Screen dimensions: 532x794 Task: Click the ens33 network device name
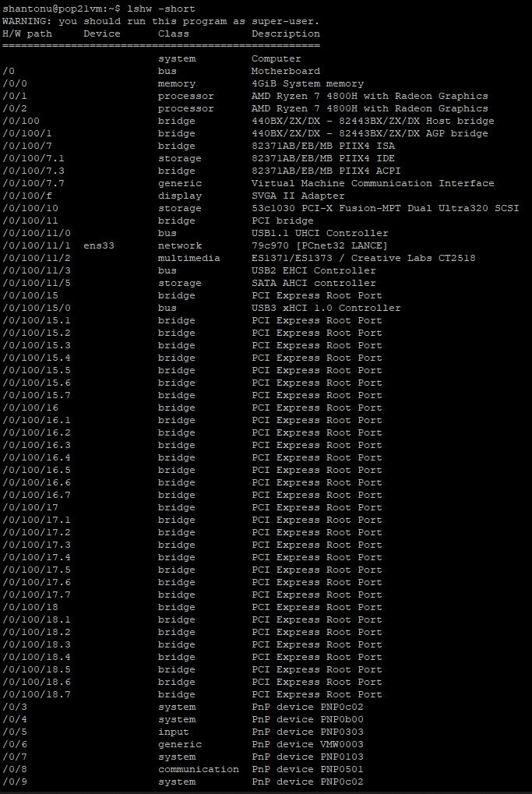pyautogui.click(x=99, y=245)
